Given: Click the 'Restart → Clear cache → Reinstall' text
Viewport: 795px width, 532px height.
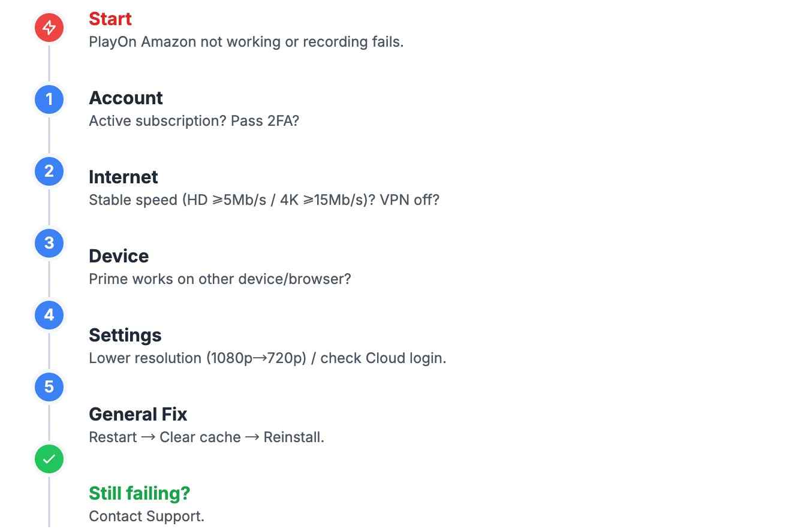Looking at the screenshot, I should click(206, 437).
